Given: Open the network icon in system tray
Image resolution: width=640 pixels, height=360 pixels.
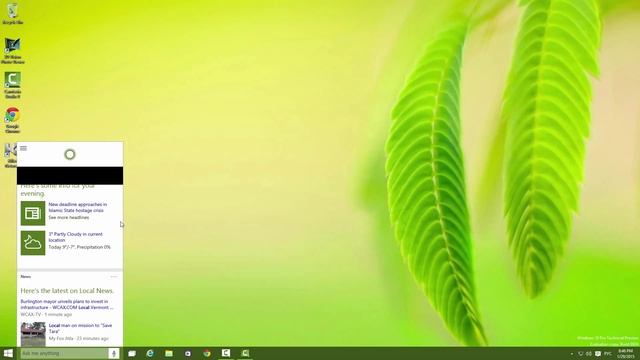Looking at the screenshot, I should point(581,354).
